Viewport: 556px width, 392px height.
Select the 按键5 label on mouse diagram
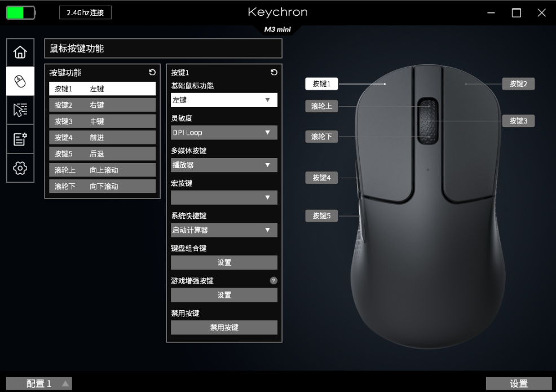pos(321,215)
